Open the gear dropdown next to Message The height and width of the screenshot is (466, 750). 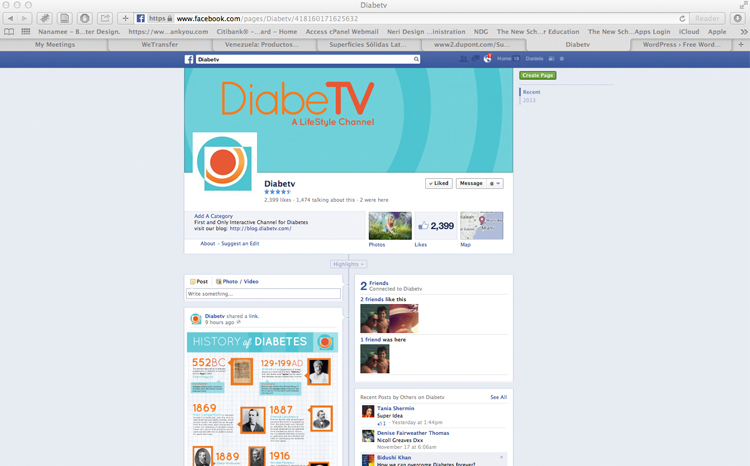(x=495, y=183)
